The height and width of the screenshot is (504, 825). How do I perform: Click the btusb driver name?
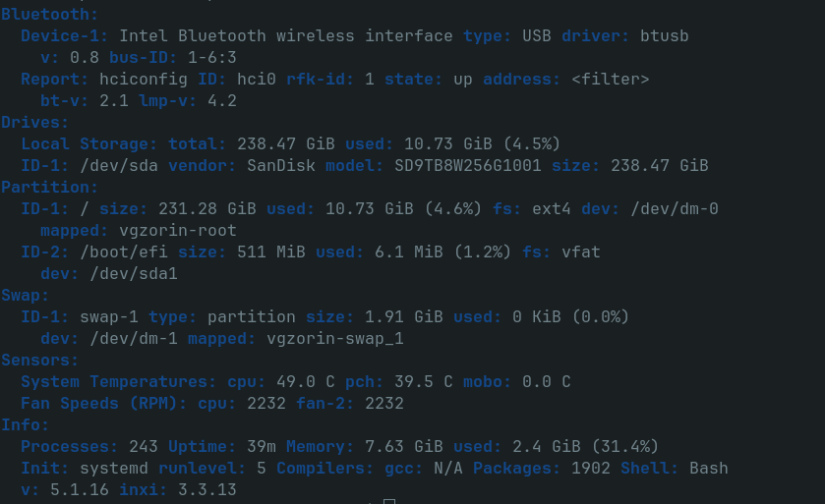664,35
